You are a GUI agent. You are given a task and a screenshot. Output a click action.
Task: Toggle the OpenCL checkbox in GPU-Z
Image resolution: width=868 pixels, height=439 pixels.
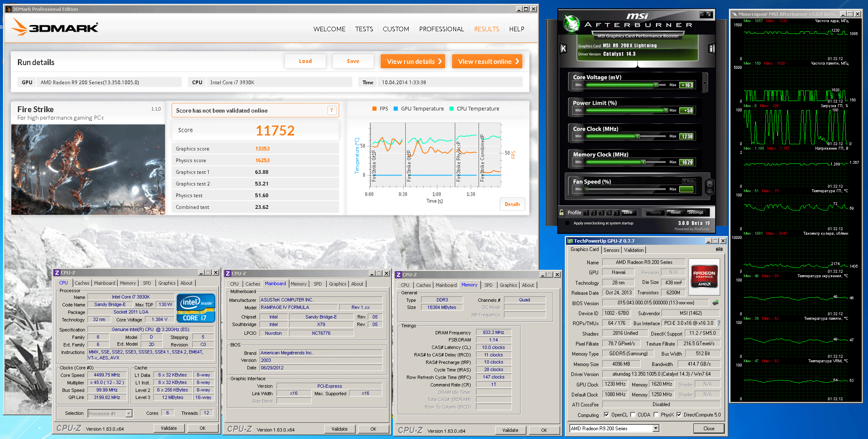coord(606,415)
